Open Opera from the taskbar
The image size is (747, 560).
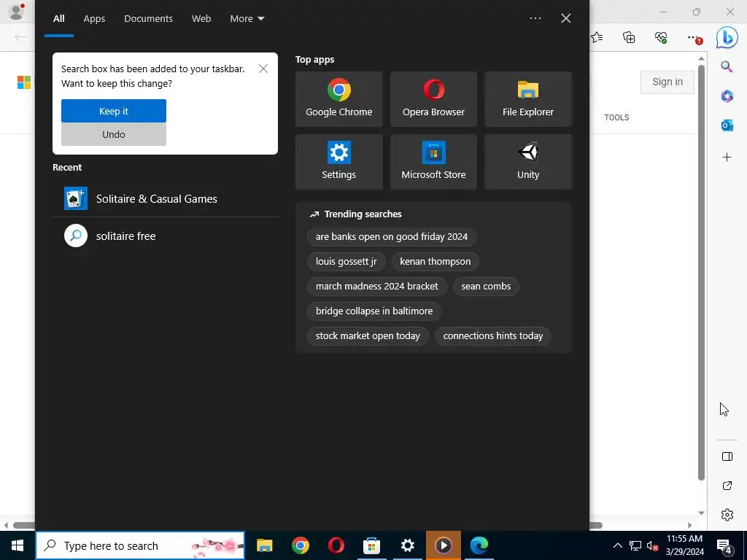pyautogui.click(x=336, y=545)
